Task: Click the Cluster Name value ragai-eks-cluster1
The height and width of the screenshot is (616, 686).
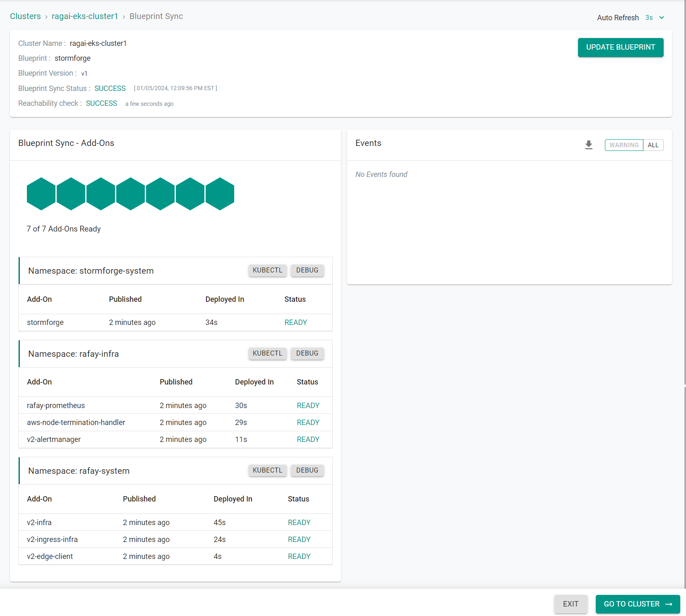Action: 98,43
